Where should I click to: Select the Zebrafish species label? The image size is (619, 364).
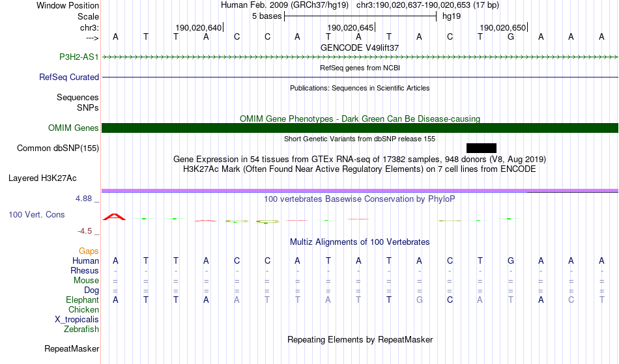coord(81,329)
